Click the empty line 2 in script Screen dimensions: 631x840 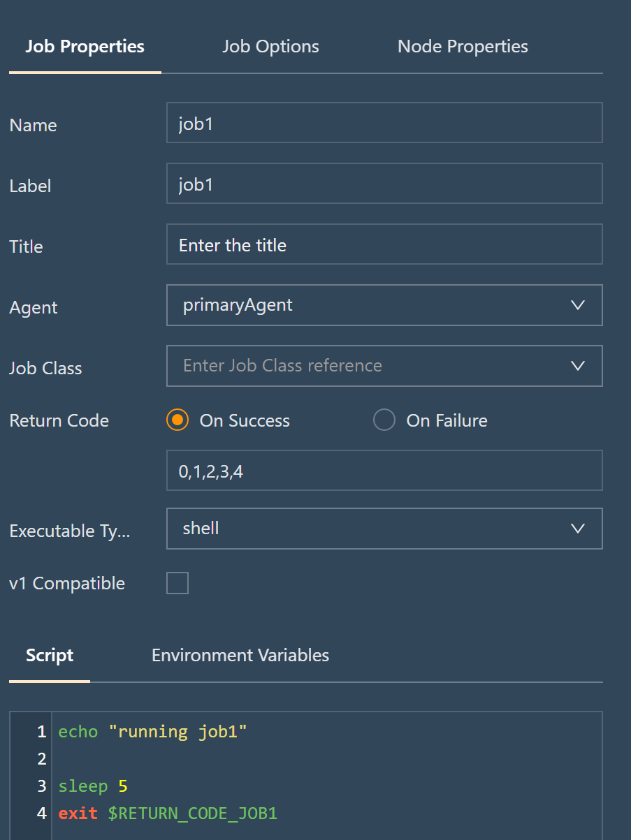[326, 759]
